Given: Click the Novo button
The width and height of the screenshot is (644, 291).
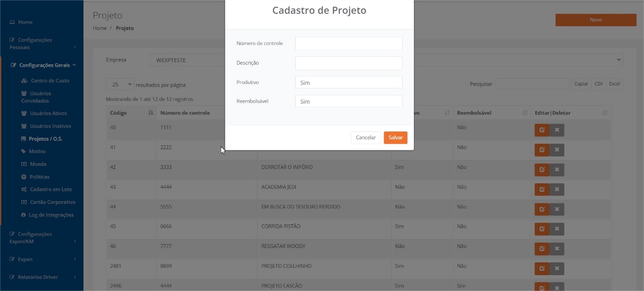Looking at the screenshot, I should coord(596,20).
